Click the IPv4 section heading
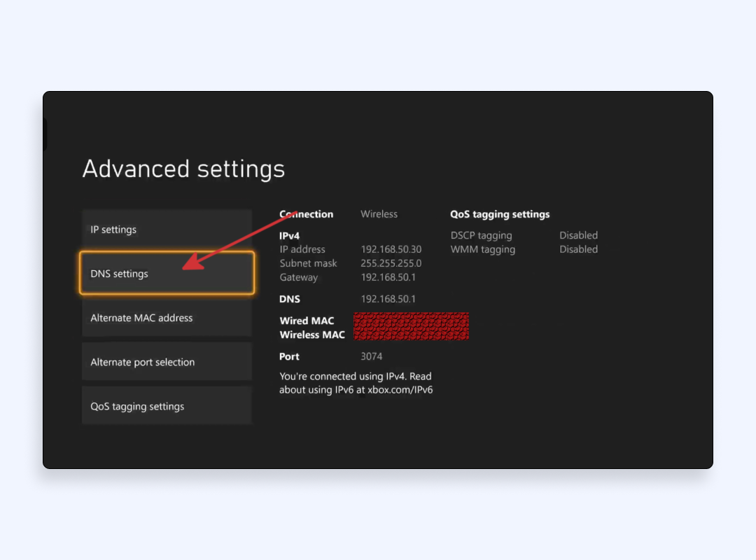The image size is (756, 560). click(289, 236)
